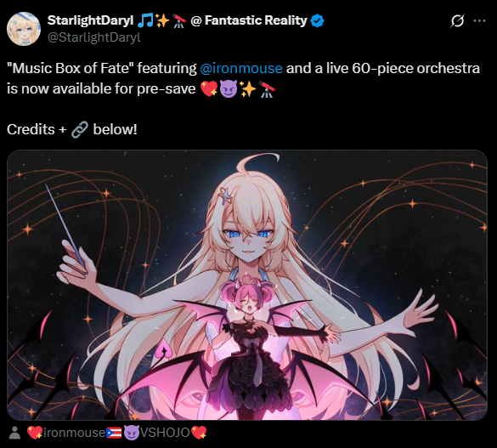Open the @ironmouse mention link
The width and height of the screenshot is (497, 448).
241,69
